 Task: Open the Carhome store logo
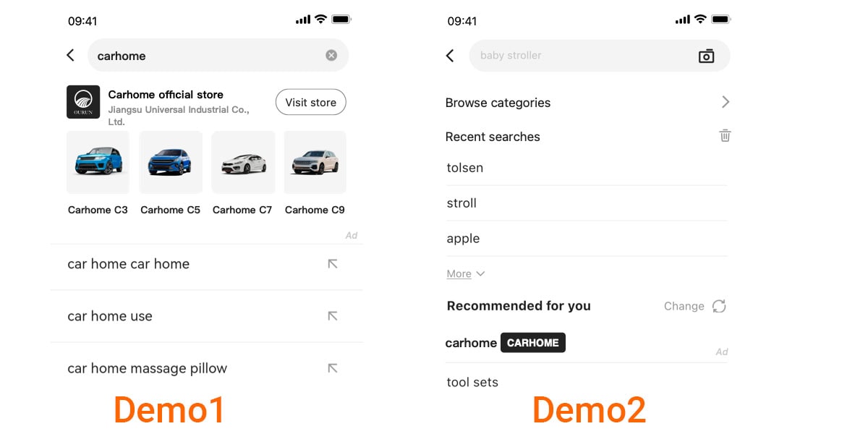[83, 102]
